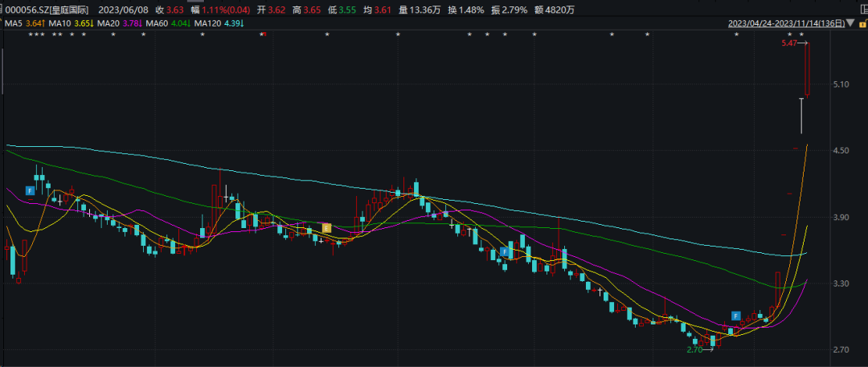
Task: Click the date 2023/06/08 in header
Action: coord(123,10)
